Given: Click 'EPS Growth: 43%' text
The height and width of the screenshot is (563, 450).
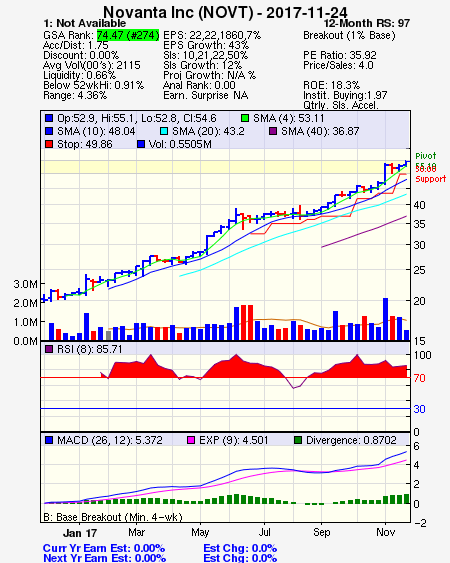Looking at the screenshot, I should click(x=206, y=45).
